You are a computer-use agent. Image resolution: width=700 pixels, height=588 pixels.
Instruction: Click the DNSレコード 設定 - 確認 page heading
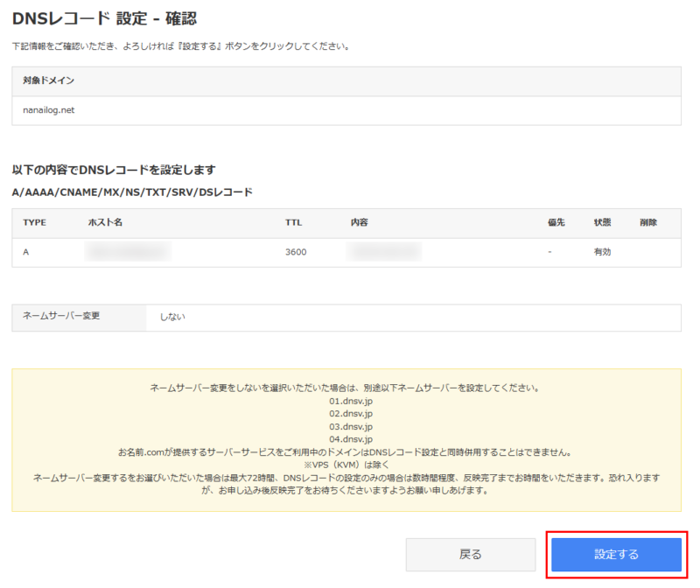[110, 18]
